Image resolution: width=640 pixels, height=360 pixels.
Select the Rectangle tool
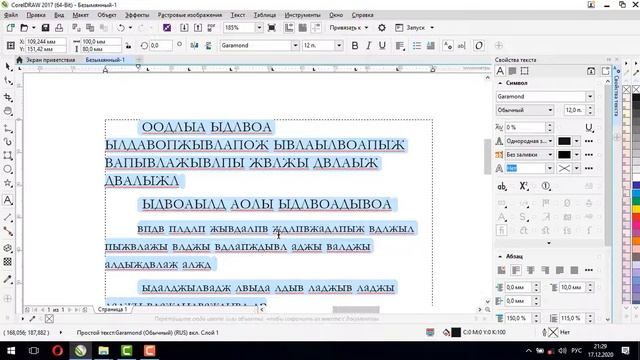click(8, 156)
